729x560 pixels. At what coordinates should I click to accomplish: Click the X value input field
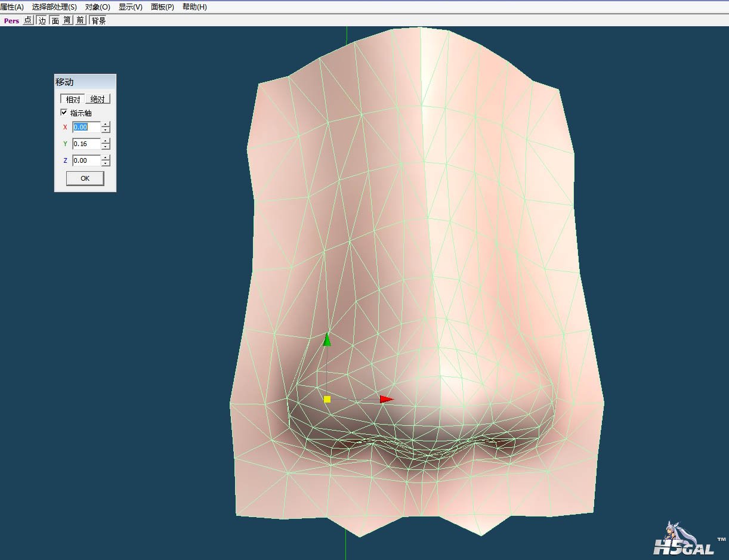click(x=86, y=127)
